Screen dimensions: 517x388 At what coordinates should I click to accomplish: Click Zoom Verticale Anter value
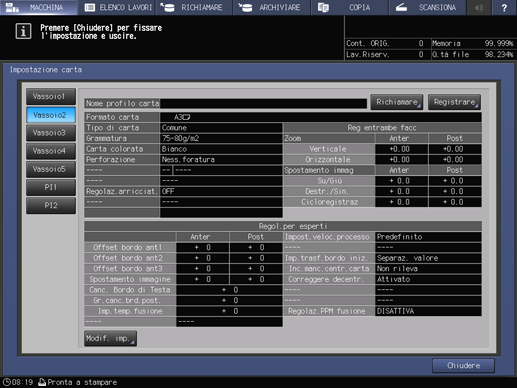pos(401,149)
